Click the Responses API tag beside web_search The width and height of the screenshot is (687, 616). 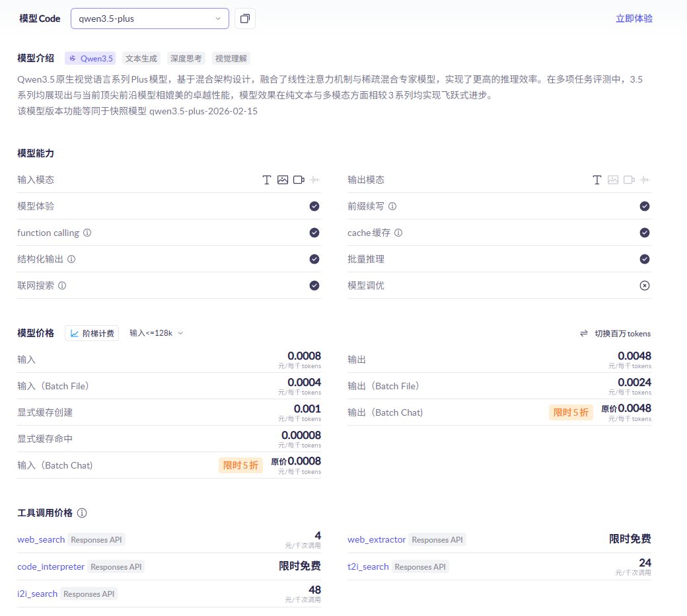tap(96, 540)
